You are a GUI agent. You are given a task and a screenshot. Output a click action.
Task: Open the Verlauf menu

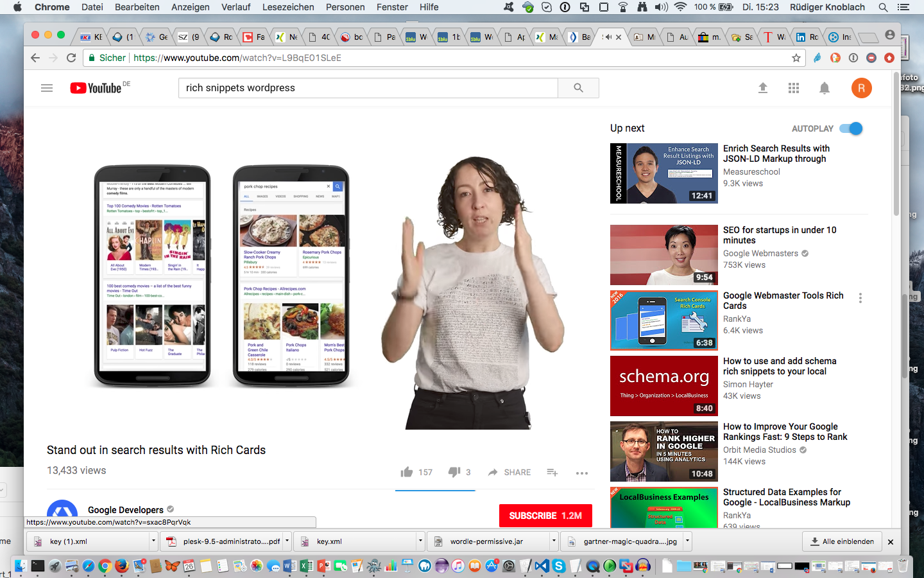click(x=236, y=7)
